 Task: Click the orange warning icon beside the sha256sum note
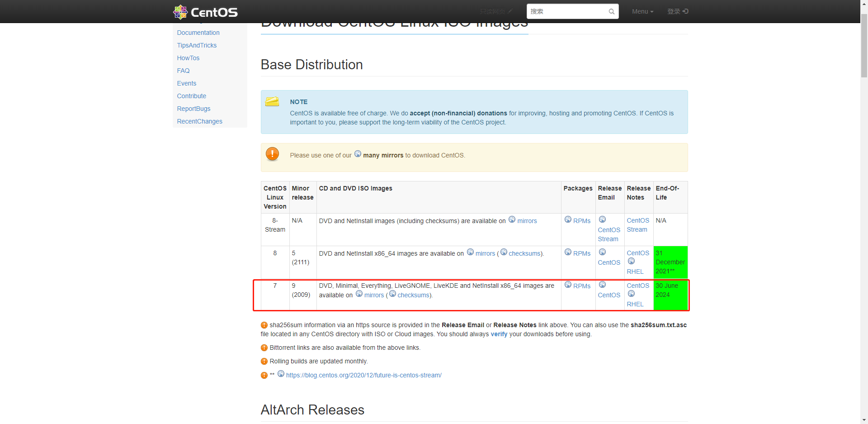tap(264, 325)
